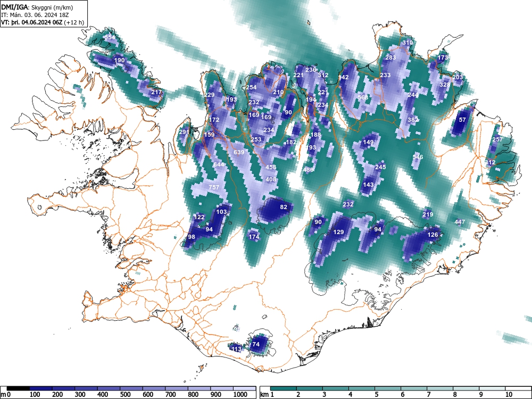Screen dimensions: 532x399
Task: Click the '10' label on the km legend
Action: pos(509,395)
